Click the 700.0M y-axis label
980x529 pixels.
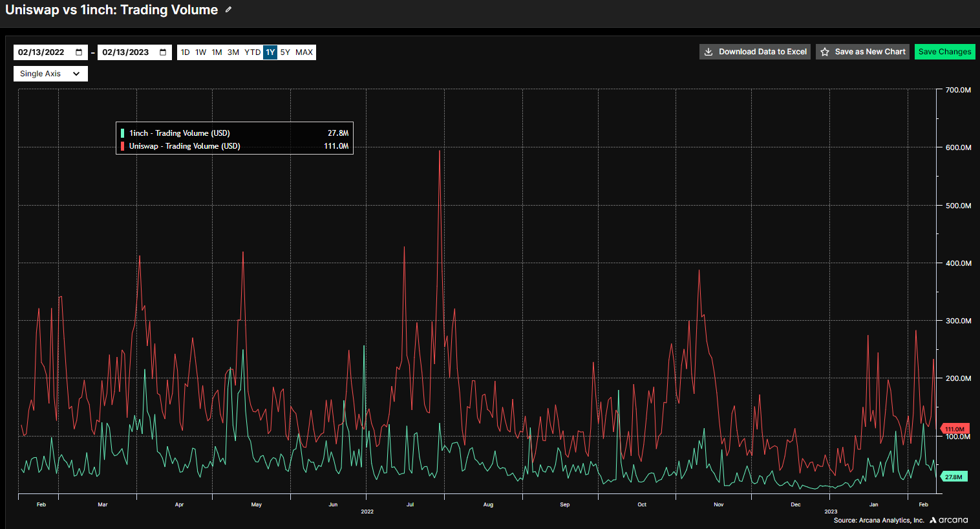pyautogui.click(x=958, y=90)
